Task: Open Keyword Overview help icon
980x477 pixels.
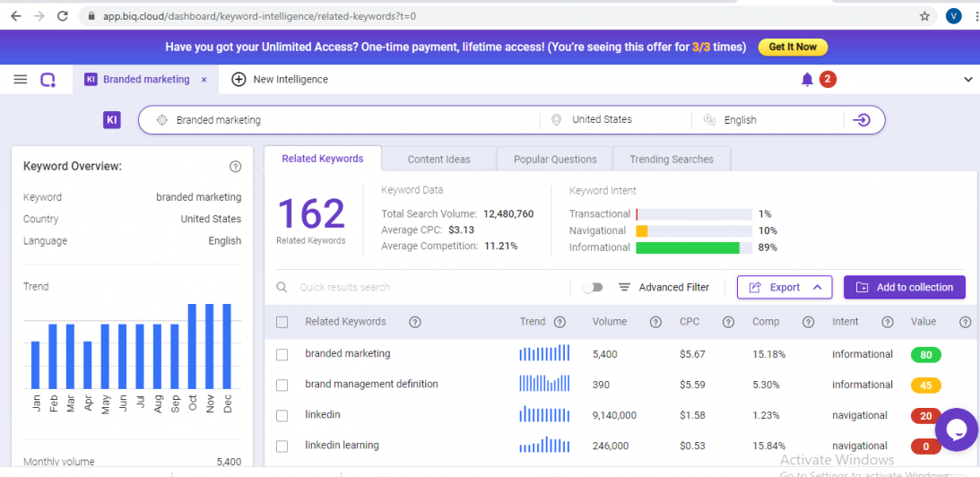Action: pos(235,166)
